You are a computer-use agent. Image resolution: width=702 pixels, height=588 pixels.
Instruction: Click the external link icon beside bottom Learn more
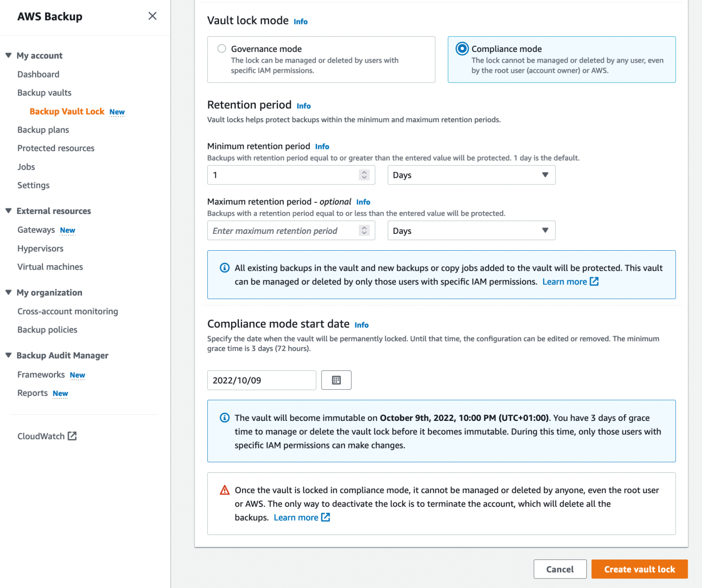[326, 517]
